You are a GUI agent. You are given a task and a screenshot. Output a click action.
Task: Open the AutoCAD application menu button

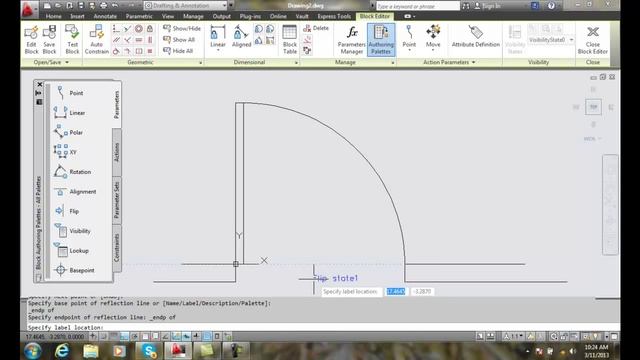(29, 8)
